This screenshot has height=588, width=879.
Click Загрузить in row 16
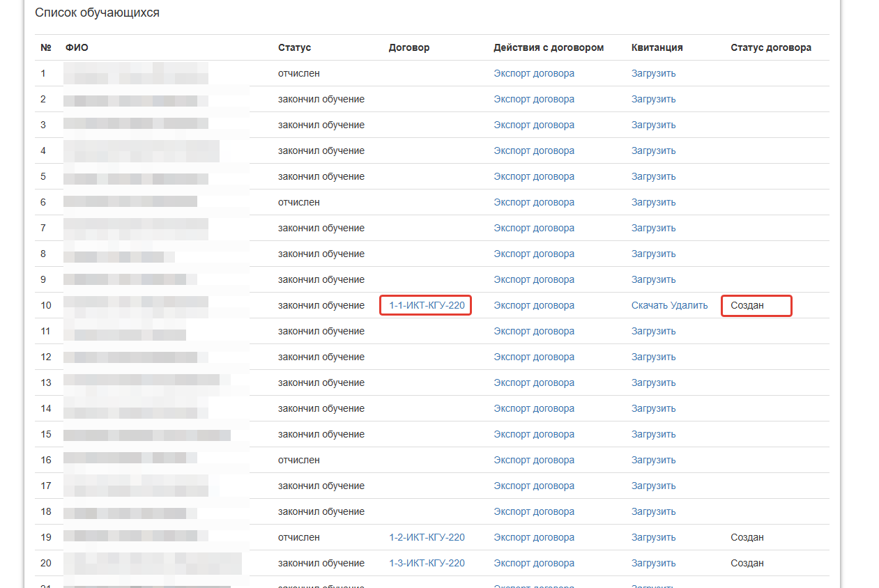(x=653, y=460)
